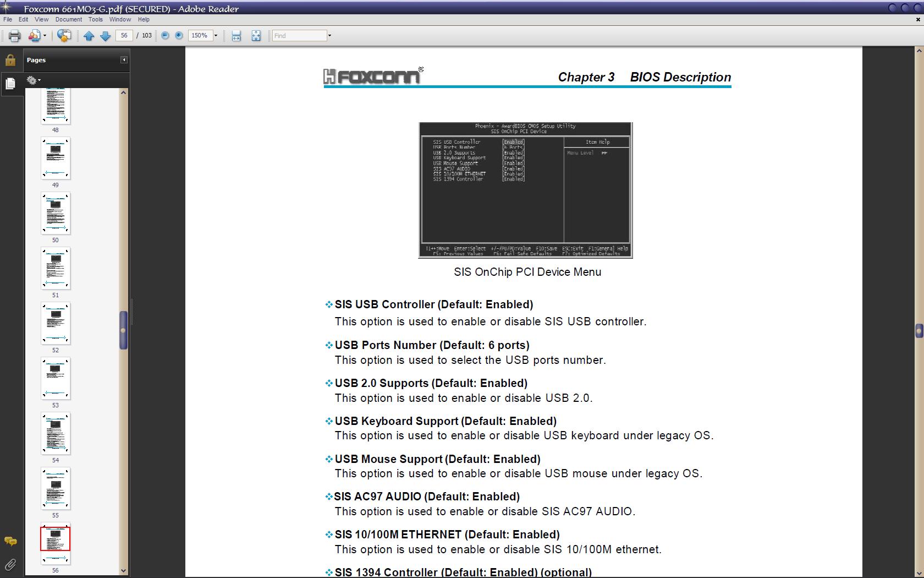Click the 'Chapter 3 BIOS Description' header text
The width and height of the screenshot is (924, 578).
[645, 77]
